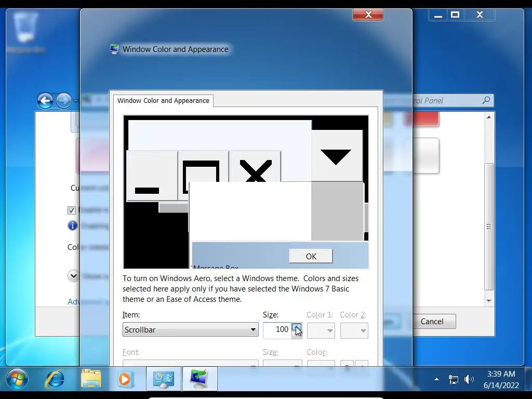This screenshot has width=532, height=399.
Task: Go forward in the Control Panel window
Action: click(x=63, y=101)
